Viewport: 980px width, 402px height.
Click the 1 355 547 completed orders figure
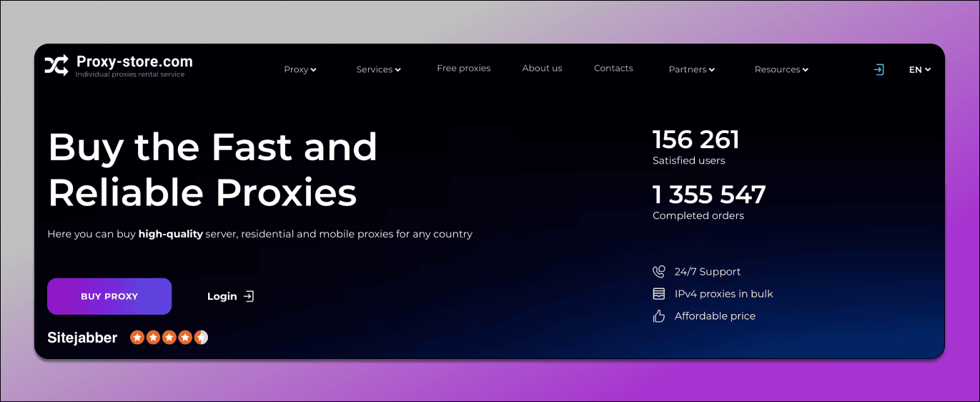(709, 195)
